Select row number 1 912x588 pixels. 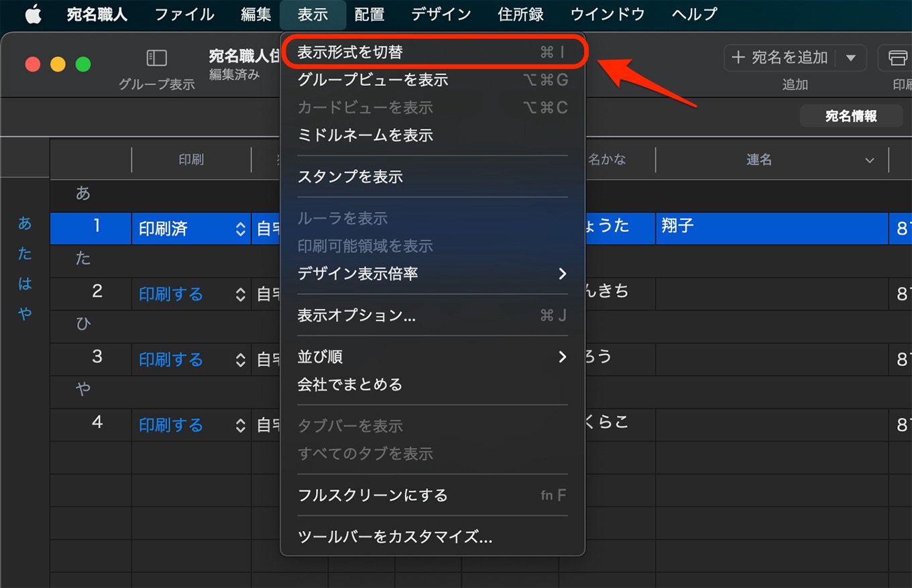pos(97,225)
